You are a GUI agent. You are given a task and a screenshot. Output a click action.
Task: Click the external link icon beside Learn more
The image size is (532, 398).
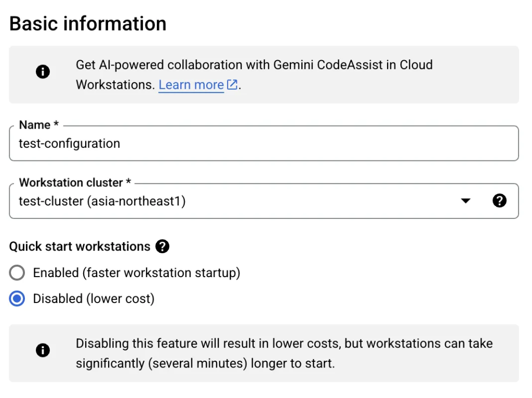point(232,85)
